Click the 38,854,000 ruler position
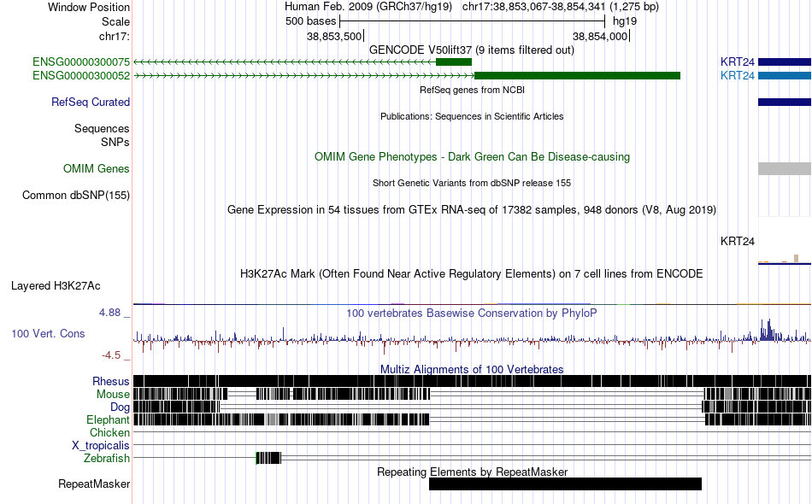 (x=600, y=36)
